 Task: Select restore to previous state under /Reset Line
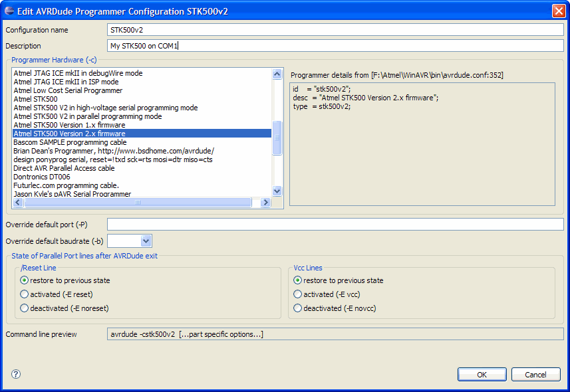(24, 280)
